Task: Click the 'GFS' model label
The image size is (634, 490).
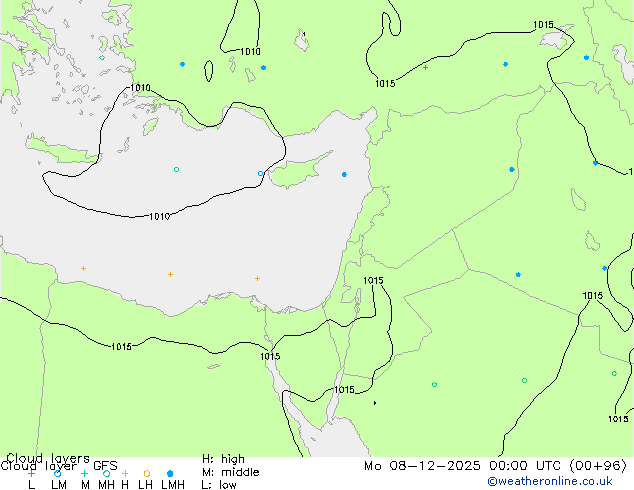Action: coord(105,466)
